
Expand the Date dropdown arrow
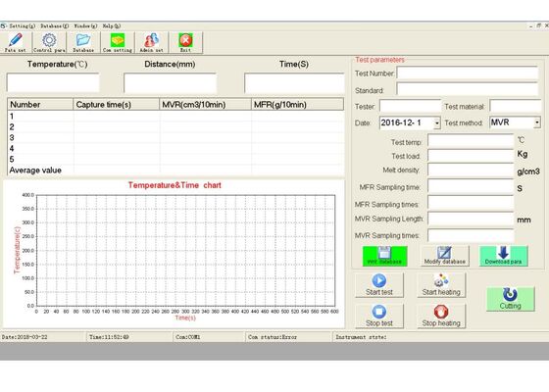point(436,123)
